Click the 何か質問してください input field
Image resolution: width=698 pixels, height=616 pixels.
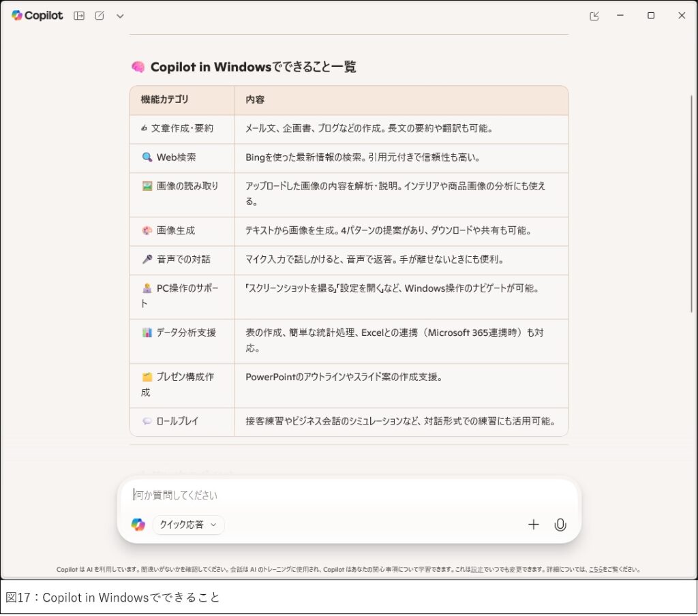341,495
